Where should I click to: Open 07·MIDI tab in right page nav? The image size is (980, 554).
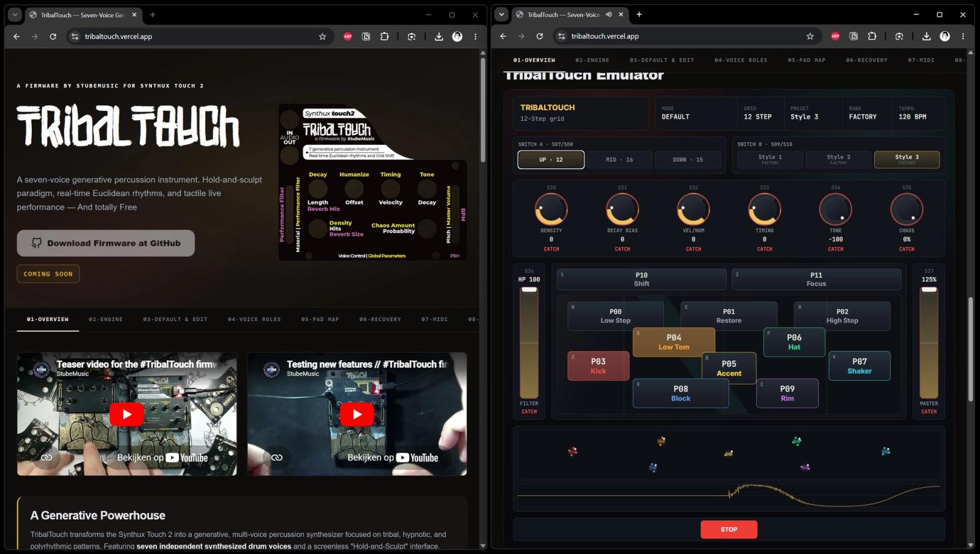pyautogui.click(x=921, y=60)
